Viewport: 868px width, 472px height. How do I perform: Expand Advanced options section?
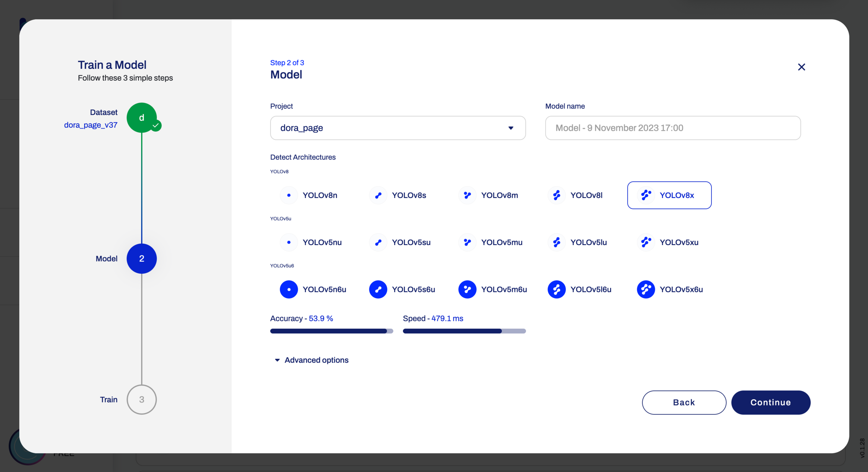pyautogui.click(x=312, y=360)
